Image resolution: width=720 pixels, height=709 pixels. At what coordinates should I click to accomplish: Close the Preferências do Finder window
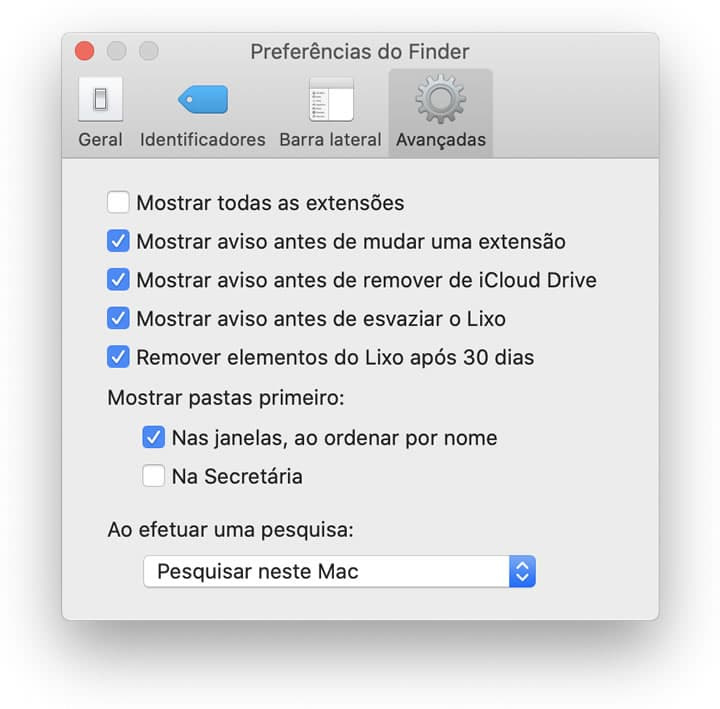[x=84, y=51]
